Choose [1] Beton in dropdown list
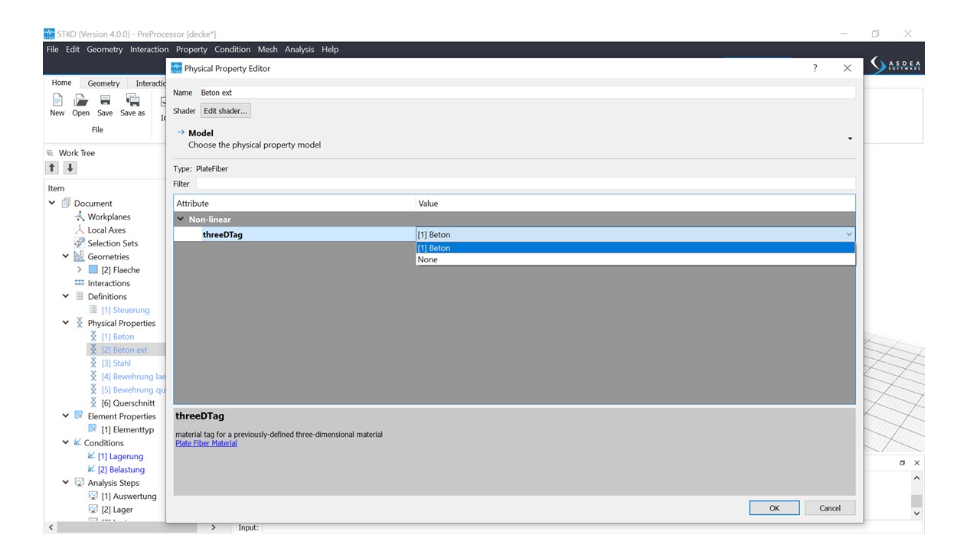 point(635,248)
